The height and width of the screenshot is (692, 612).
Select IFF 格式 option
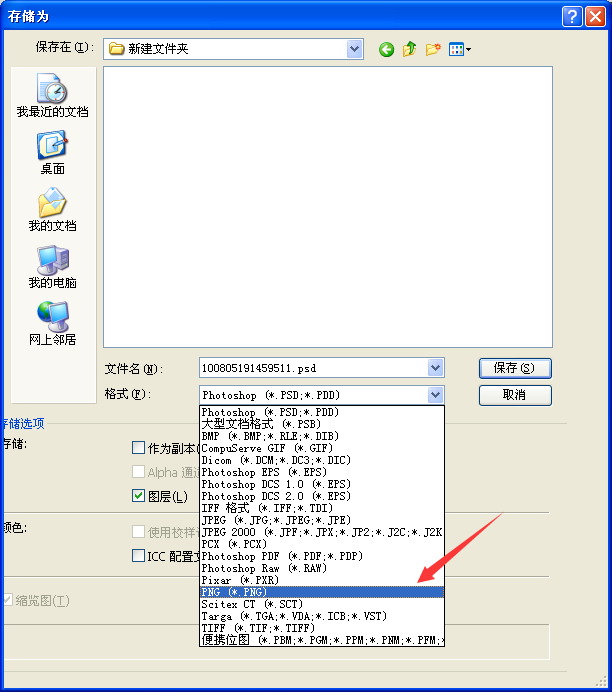click(x=322, y=508)
